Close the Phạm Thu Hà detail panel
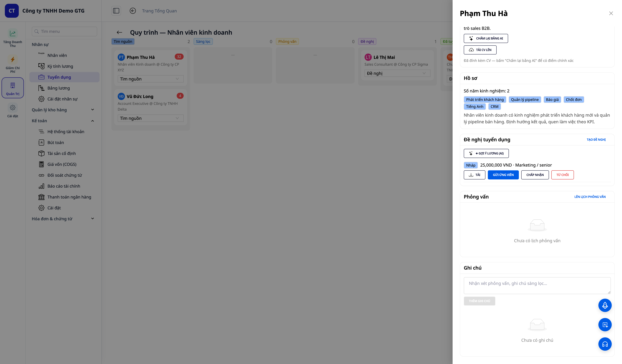622x364 pixels. [611, 13]
